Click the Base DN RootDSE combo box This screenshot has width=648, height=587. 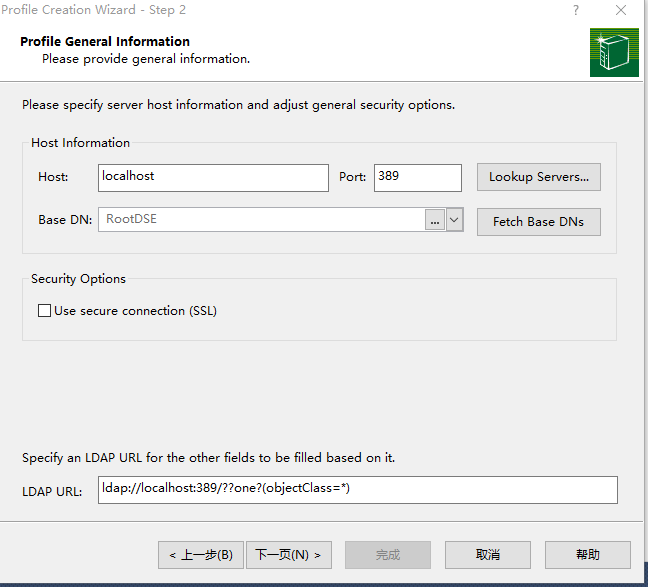pos(260,220)
